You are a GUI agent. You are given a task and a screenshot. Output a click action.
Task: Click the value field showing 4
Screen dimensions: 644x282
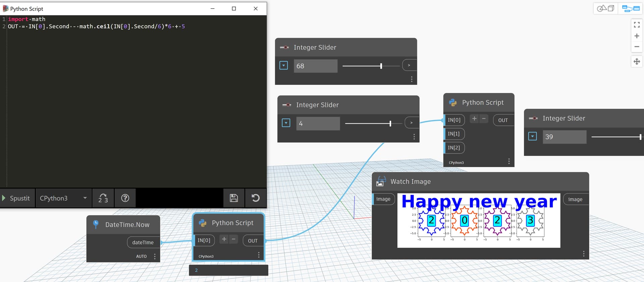318,124
